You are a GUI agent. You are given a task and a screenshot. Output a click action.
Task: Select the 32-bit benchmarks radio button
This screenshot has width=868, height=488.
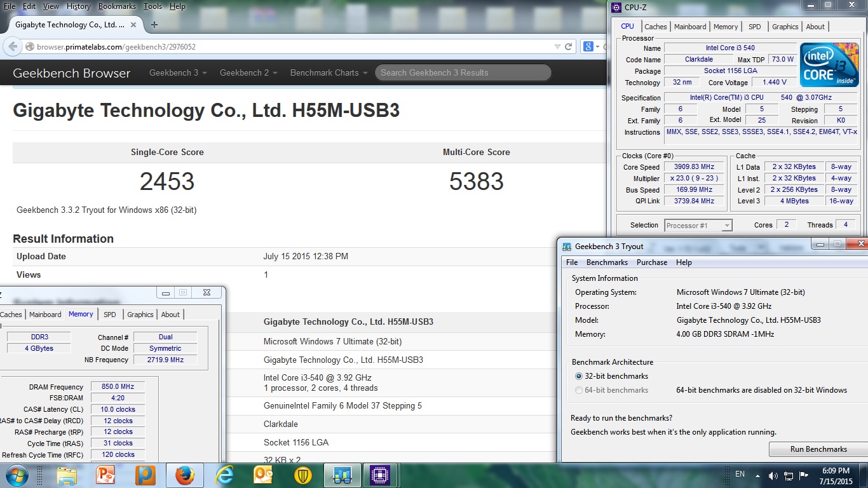pos(578,376)
